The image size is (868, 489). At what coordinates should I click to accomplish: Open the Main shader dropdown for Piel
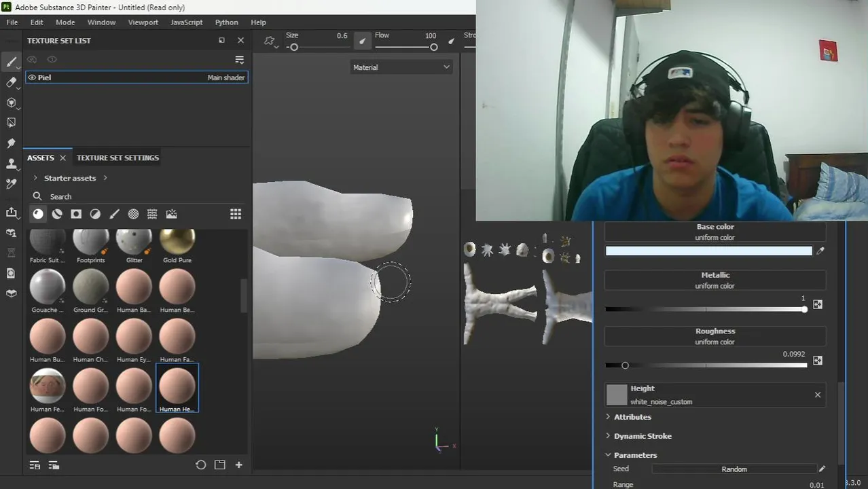[x=225, y=77]
